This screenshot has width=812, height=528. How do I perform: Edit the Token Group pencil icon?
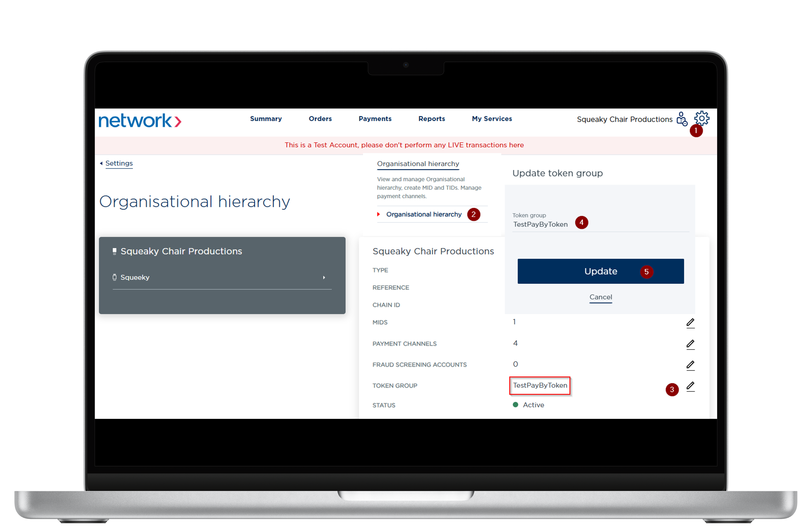point(690,386)
